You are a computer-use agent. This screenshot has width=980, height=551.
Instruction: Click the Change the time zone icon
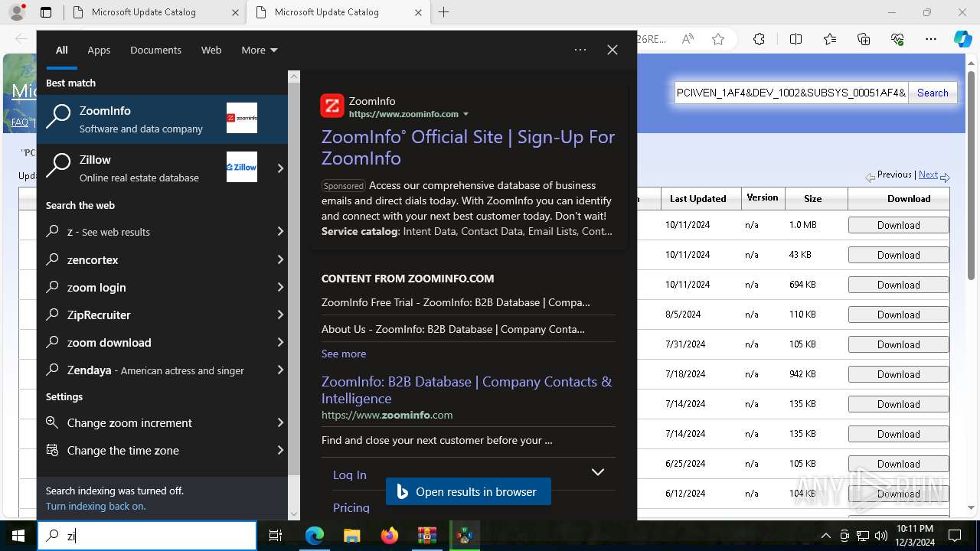coord(53,450)
